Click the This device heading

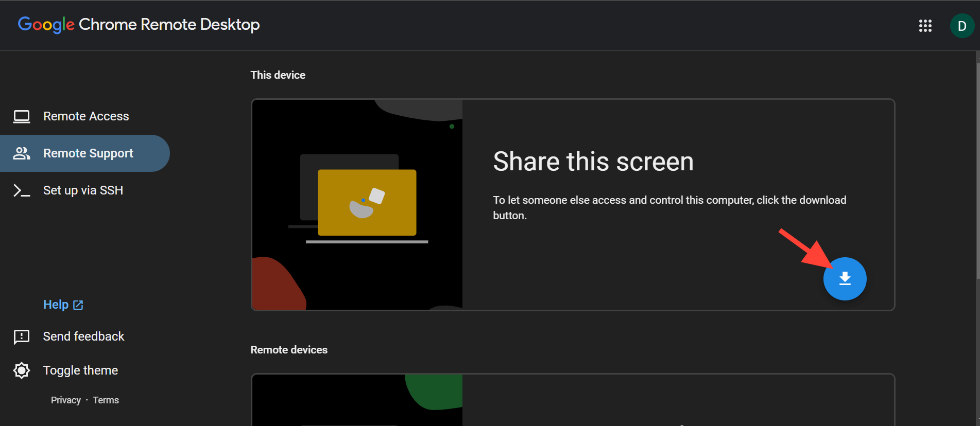pyautogui.click(x=278, y=75)
